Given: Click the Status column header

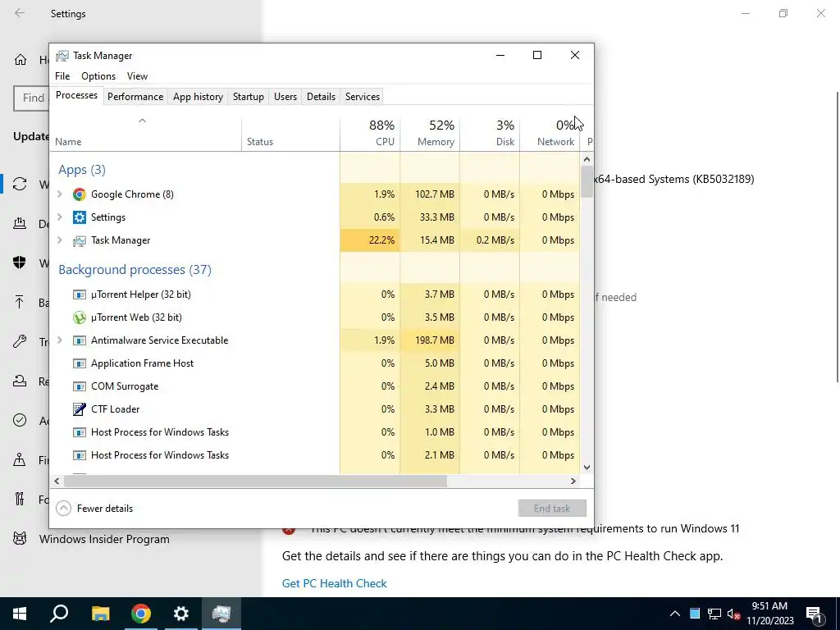Looking at the screenshot, I should point(291,132).
